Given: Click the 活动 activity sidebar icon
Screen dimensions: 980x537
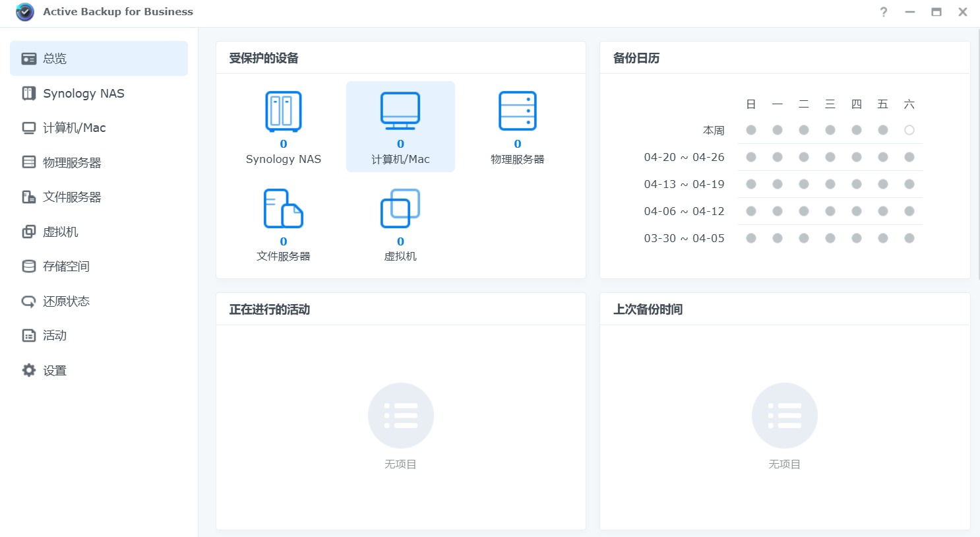Looking at the screenshot, I should (x=29, y=336).
